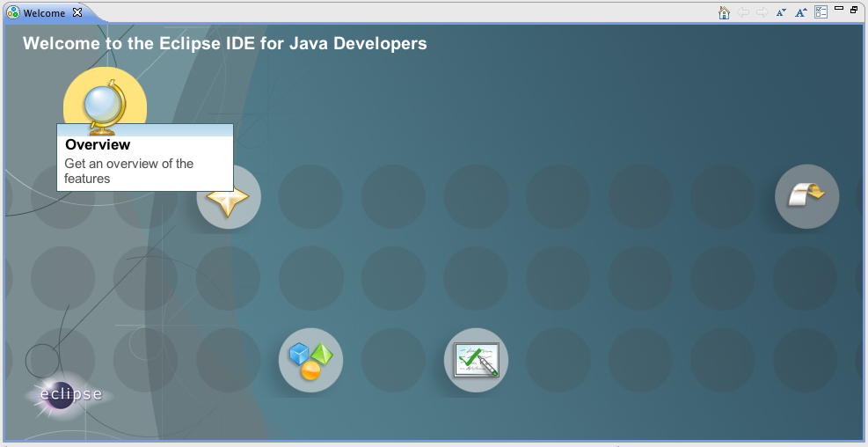
Task: Open the Overview globe icon
Action: [x=106, y=101]
